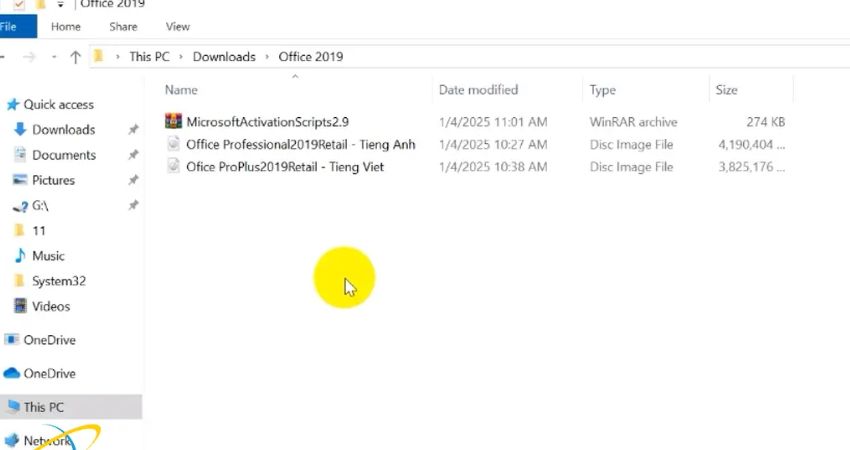Open the recent locations dropdown arrow
850x450 pixels.
click(54, 57)
